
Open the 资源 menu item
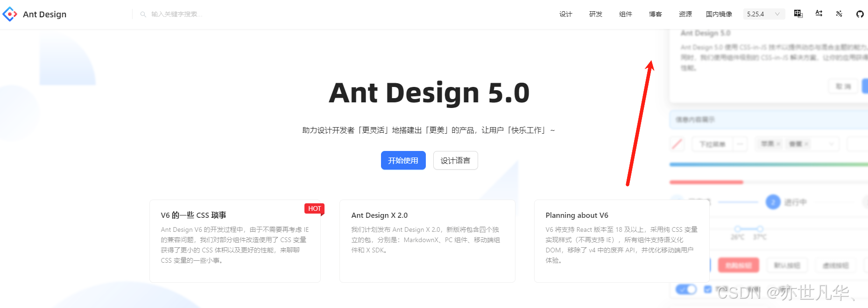coord(685,14)
